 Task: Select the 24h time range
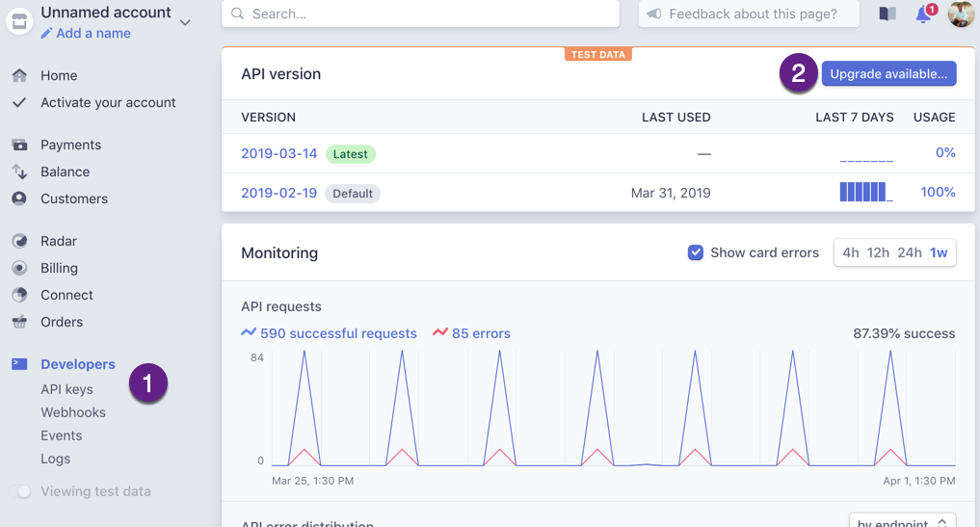[910, 252]
